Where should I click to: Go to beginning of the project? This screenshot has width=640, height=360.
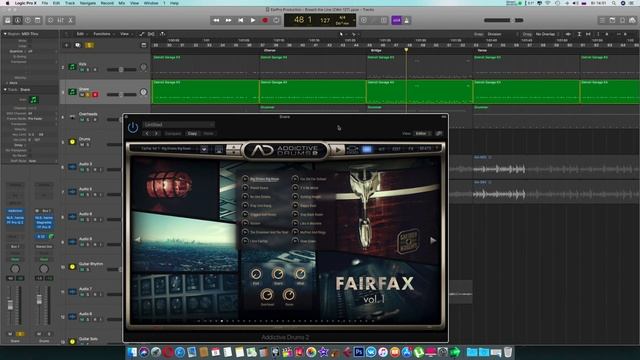pyautogui.click(x=241, y=20)
